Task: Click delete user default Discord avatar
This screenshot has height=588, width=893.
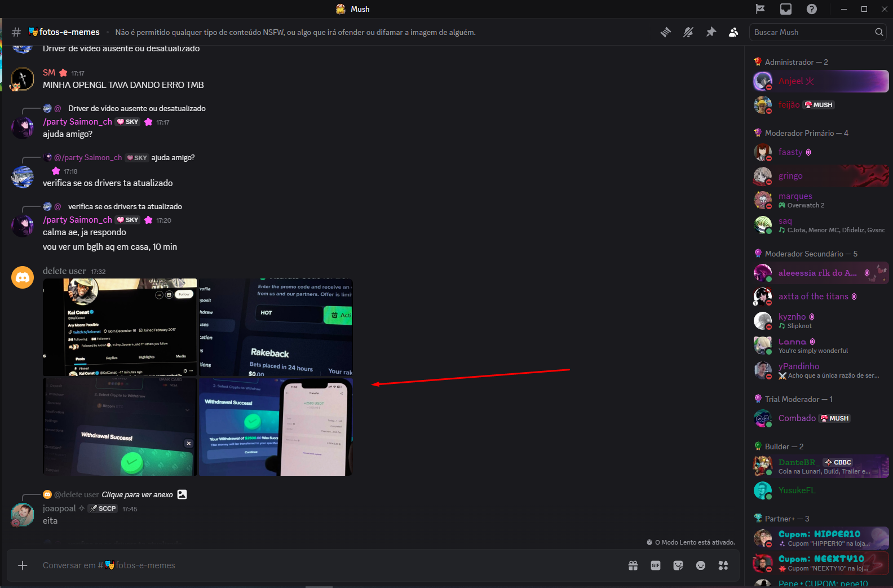Action: 23,277
